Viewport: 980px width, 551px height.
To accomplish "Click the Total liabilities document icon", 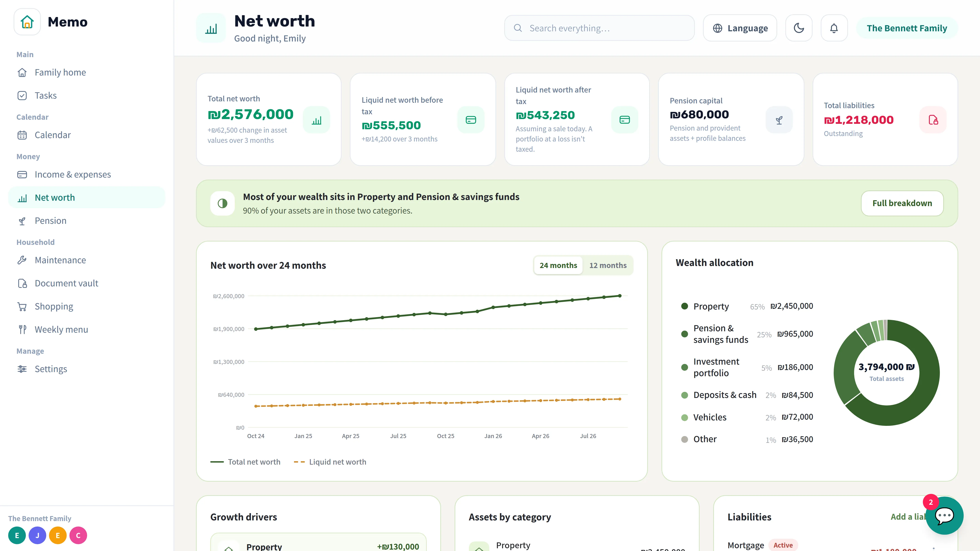I will tap(933, 120).
